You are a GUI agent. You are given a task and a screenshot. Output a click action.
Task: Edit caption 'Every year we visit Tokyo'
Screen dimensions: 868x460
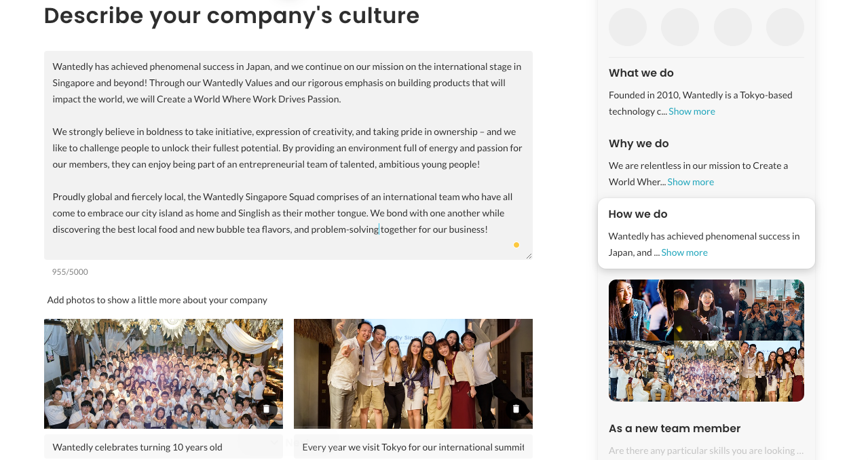(413, 446)
